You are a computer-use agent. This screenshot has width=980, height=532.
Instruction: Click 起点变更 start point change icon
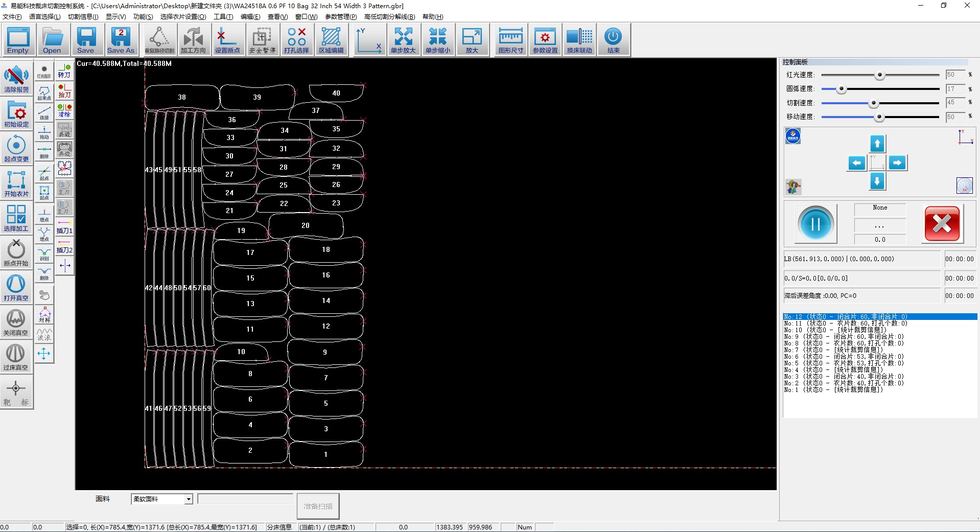[16, 149]
